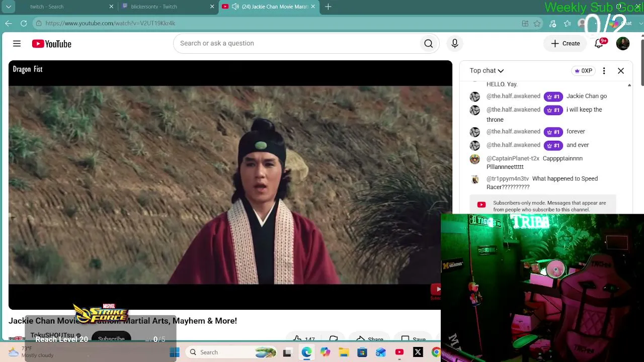Reload the page with the refresh icon
This screenshot has width=644, height=362.
click(x=24, y=23)
